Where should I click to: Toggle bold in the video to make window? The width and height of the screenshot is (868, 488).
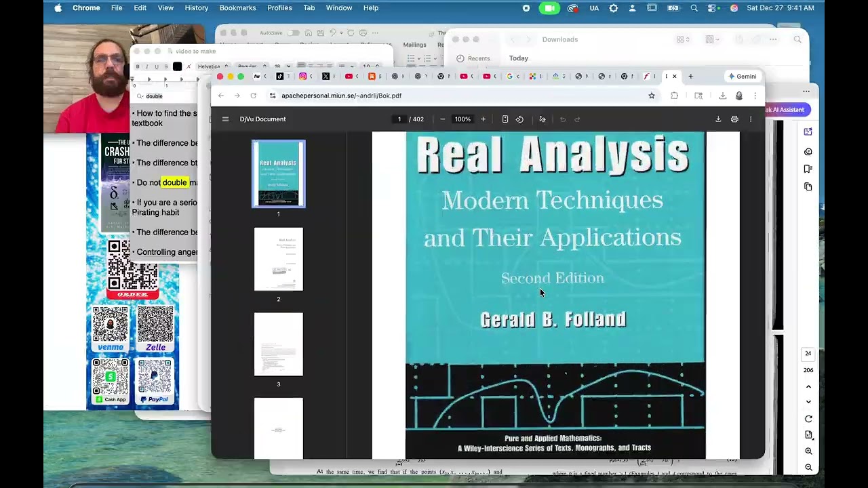(138, 66)
